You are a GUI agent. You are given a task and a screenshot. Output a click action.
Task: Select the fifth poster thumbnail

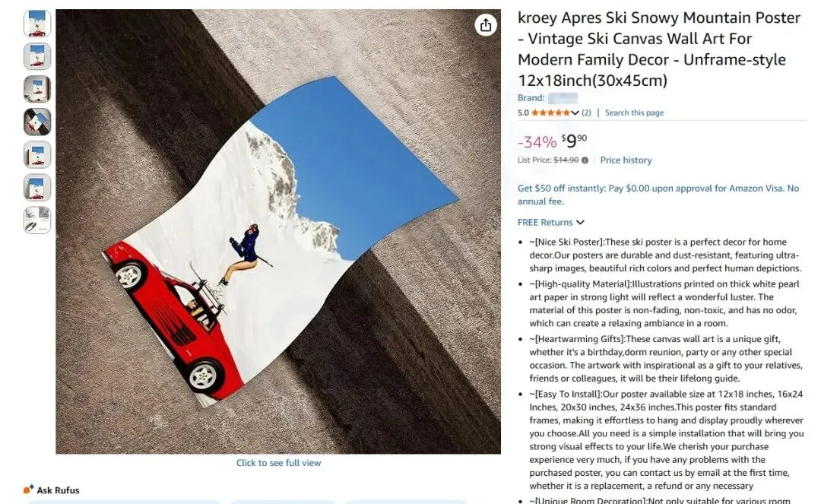tap(37, 154)
